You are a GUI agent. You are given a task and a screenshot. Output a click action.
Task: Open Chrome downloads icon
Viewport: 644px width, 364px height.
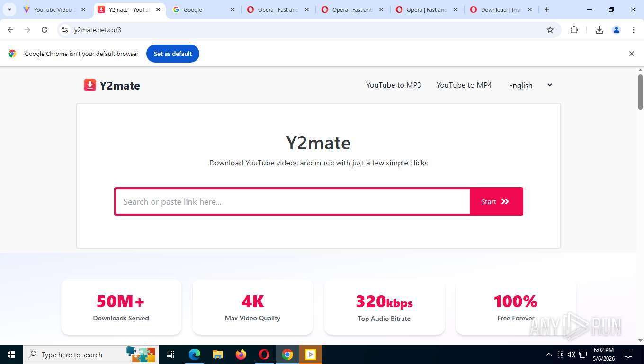click(599, 30)
